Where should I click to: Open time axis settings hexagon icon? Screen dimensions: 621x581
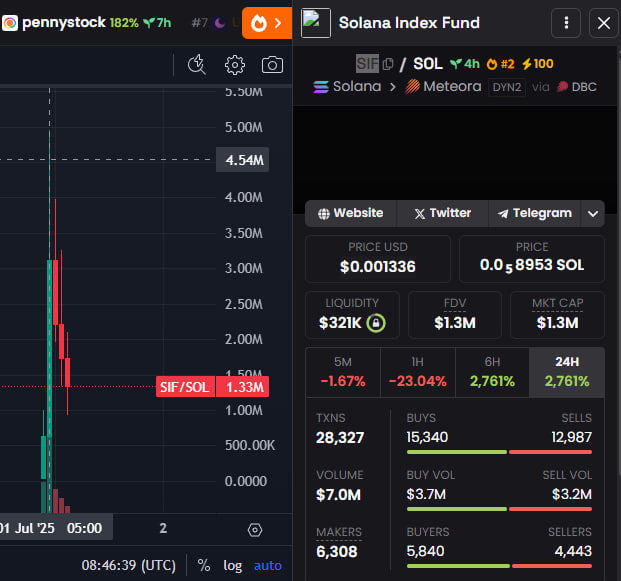point(255,530)
